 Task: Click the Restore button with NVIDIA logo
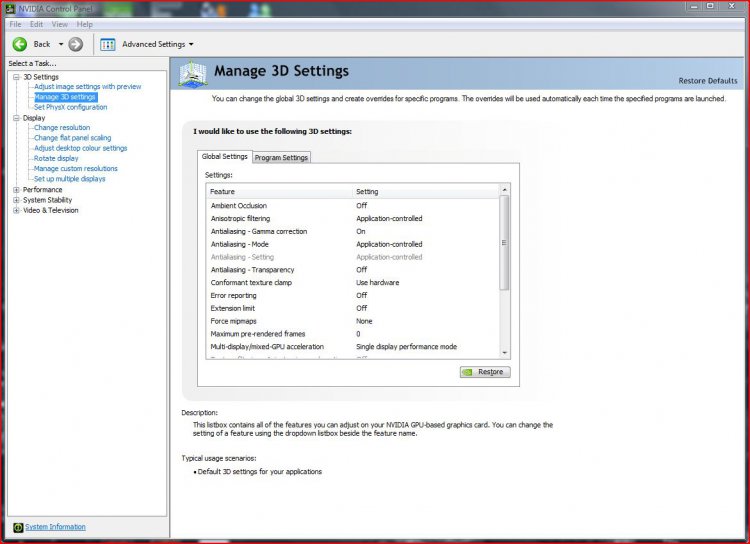tap(485, 372)
